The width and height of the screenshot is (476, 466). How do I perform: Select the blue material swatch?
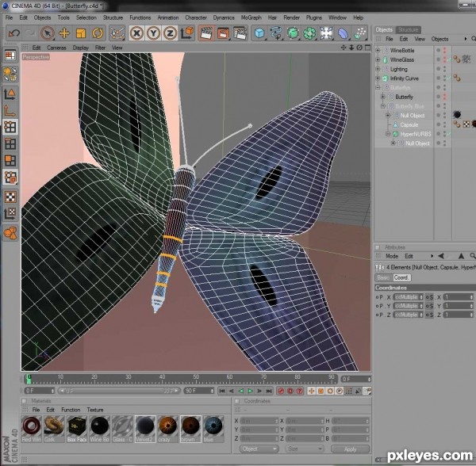(213, 429)
